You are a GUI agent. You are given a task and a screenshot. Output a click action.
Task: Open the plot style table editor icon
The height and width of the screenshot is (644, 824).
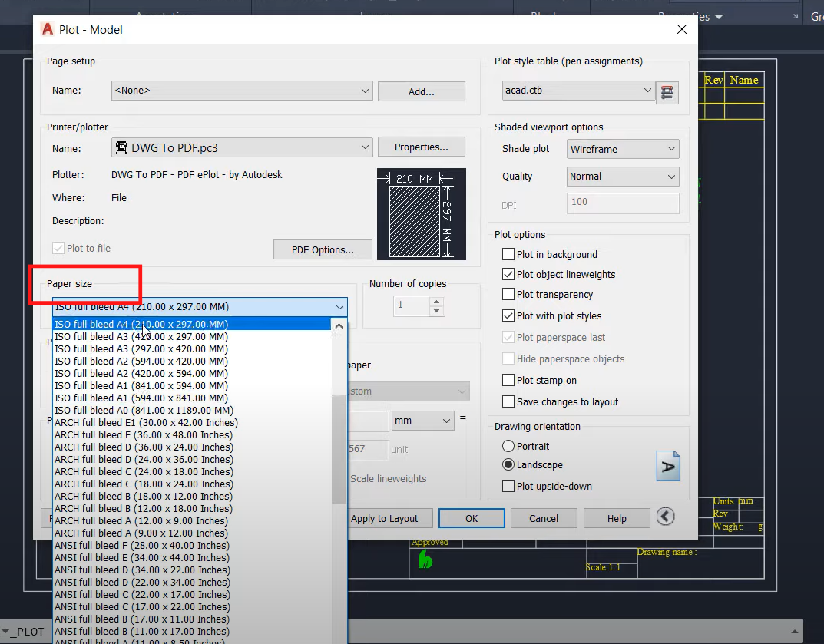pos(667,92)
